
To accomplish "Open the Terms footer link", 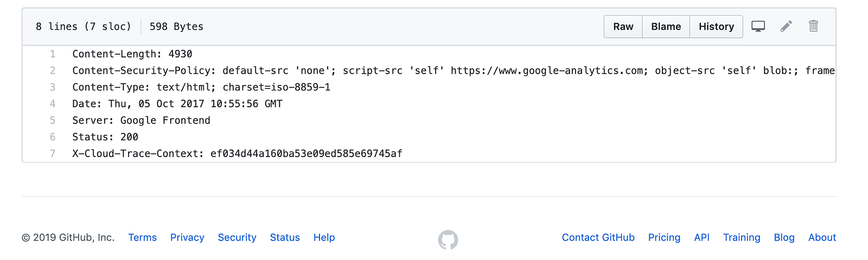I will (142, 237).
